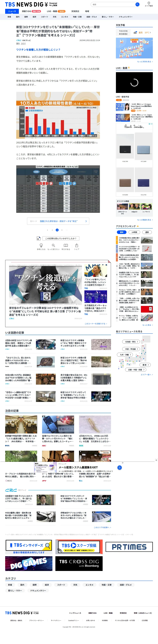Screen dimensions: 158x644
Task: Click the loading live video player
Action: coord(134,82)
